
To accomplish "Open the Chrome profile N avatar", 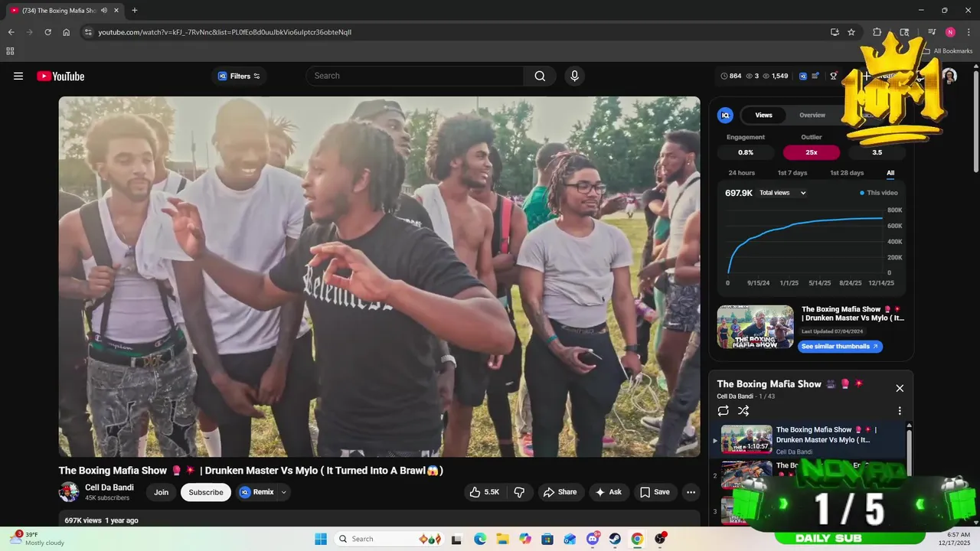I will pos(950,32).
